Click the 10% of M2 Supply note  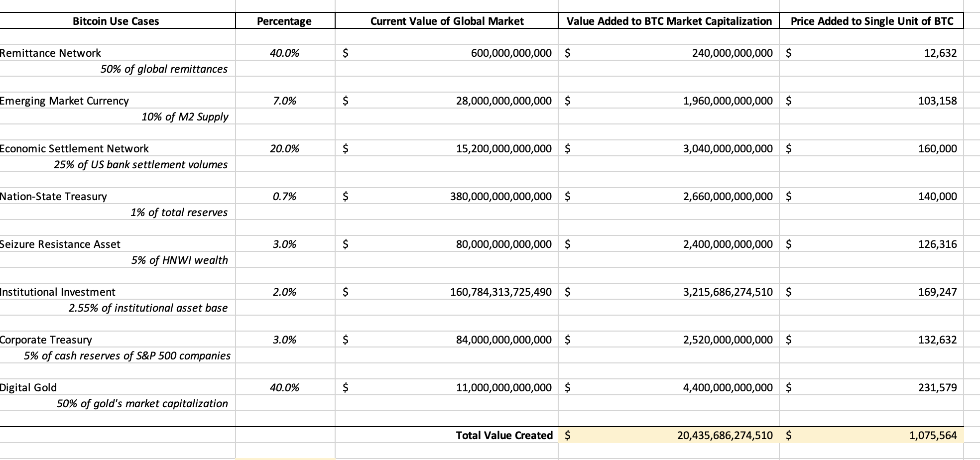(x=185, y=116)
